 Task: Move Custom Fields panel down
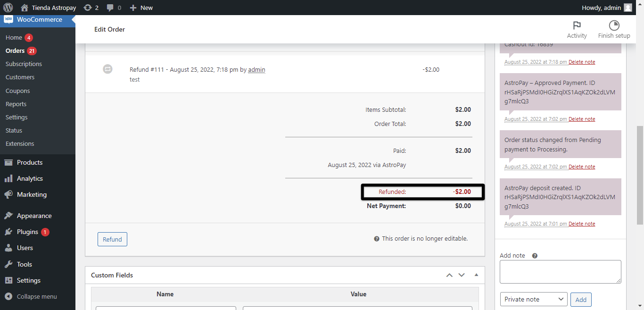point(462,275)
